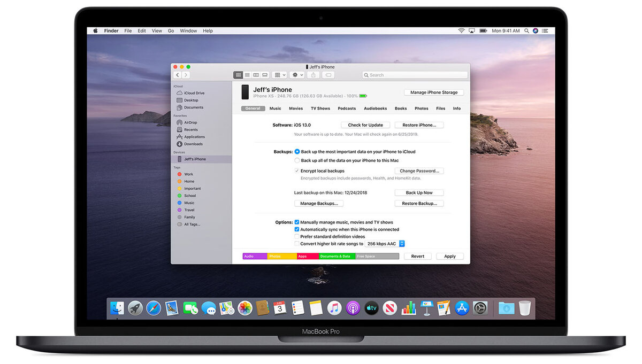This screenshot has height=364, width=642.
Task: Open the Trash in the Dock
Action: coord(525,308)
